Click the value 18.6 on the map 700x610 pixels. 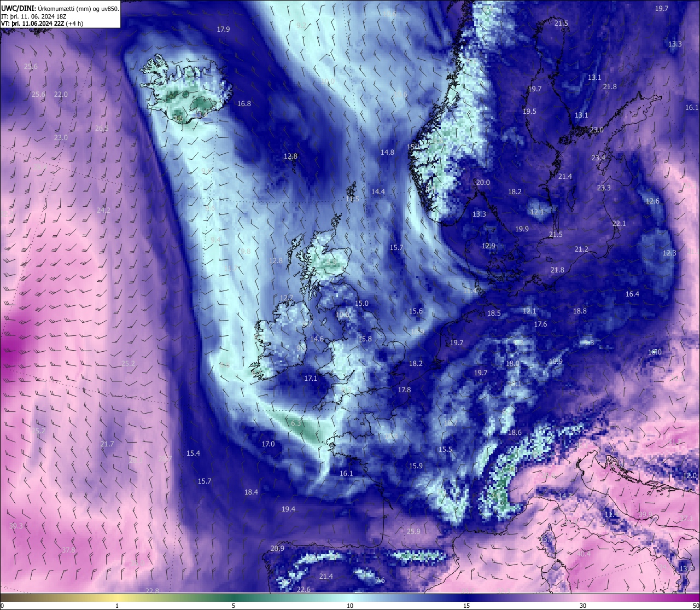515,433
